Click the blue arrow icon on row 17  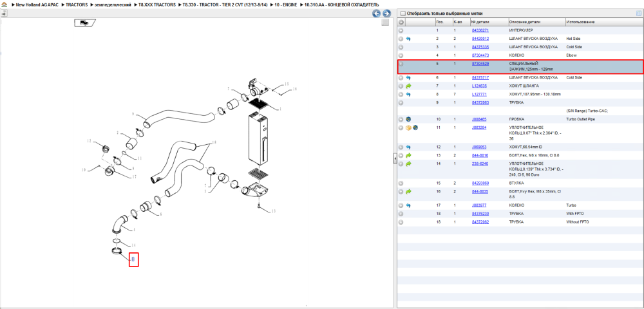408,205
